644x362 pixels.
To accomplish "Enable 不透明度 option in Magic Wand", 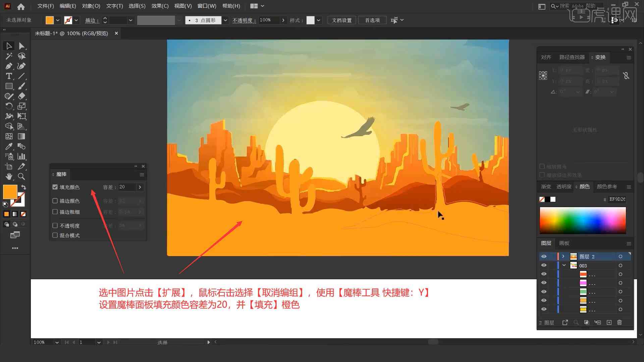I will pyautogui.click(x=55, y=226).
